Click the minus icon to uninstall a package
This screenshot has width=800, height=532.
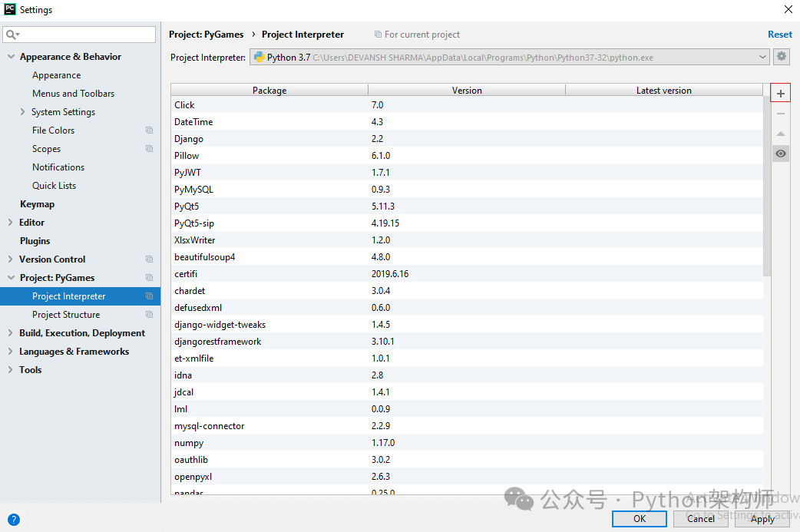[x=780, y=114]
